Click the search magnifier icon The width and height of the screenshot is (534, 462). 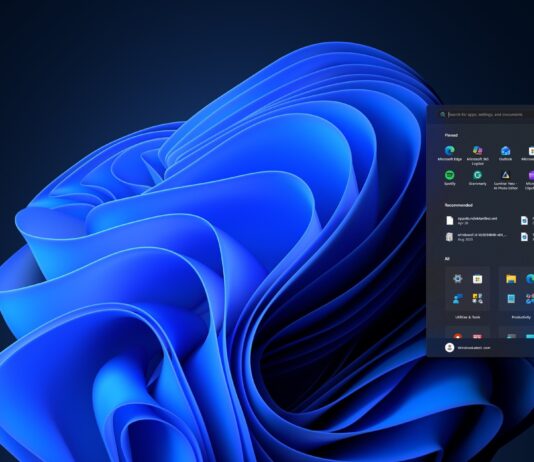click(x=443, y=115)
